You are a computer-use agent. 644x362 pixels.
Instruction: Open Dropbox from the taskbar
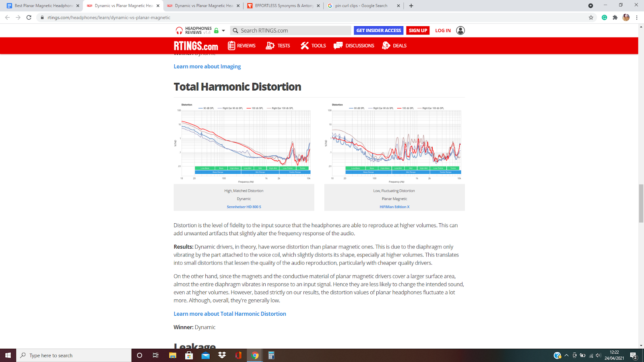point(222,355)
